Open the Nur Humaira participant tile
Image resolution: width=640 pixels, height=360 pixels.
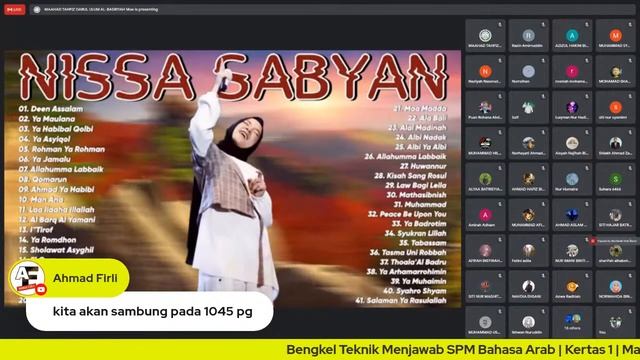click(572, 180)
